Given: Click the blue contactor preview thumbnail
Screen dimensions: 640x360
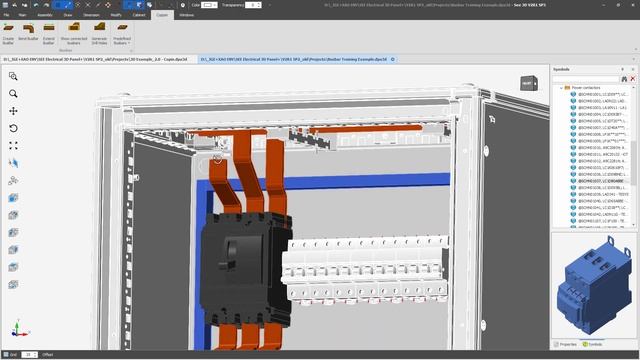Looking at the screenshot, I should [x=593, y=285].
